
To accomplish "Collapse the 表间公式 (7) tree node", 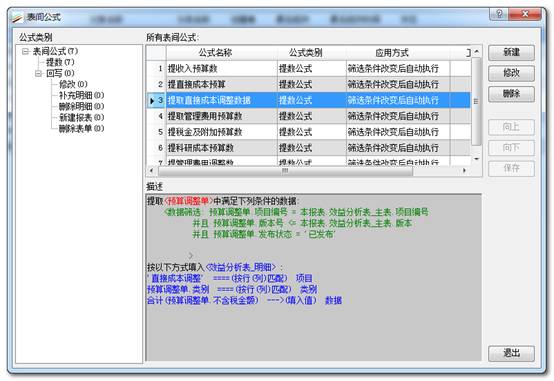I will (25, 52).
